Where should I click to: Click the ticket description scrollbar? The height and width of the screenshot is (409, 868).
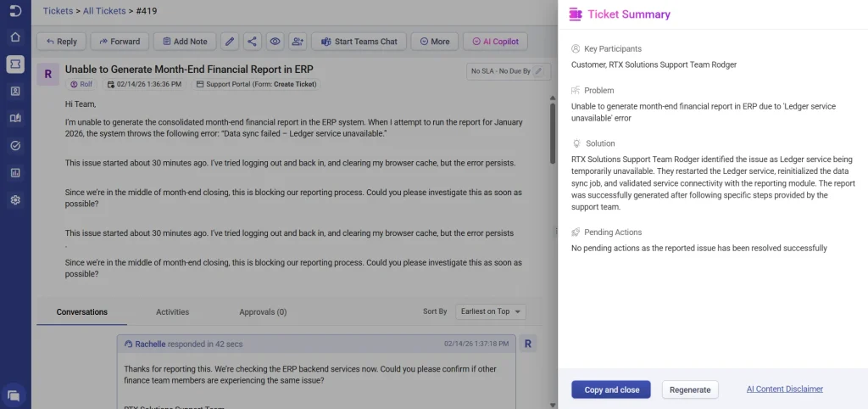552,133
